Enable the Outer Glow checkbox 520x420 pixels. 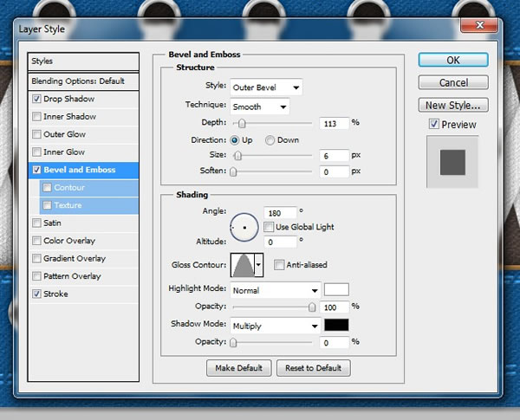36,134
